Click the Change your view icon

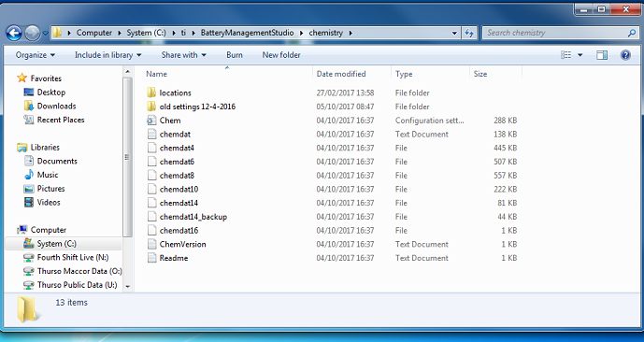(x=566, y=55)
